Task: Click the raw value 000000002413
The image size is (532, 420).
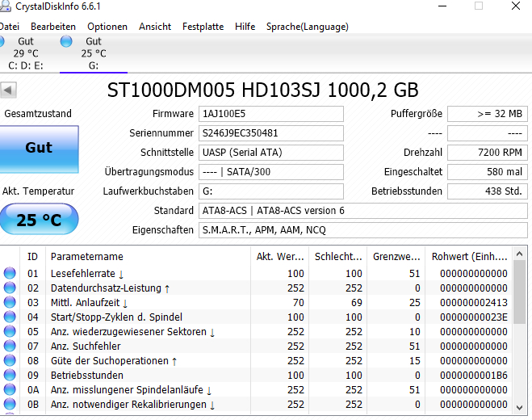Action: coord(474,303)
